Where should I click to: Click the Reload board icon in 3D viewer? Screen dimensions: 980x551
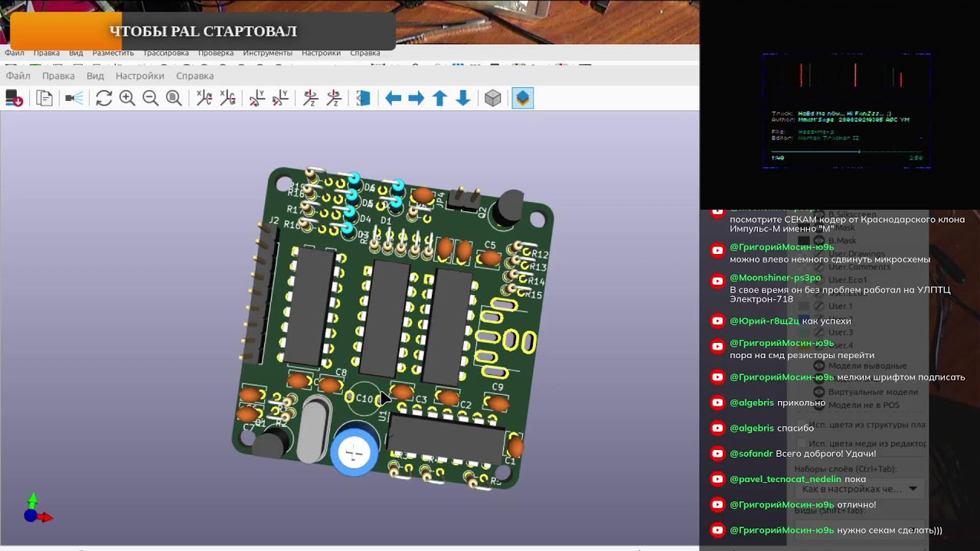[x=14, y=98]
